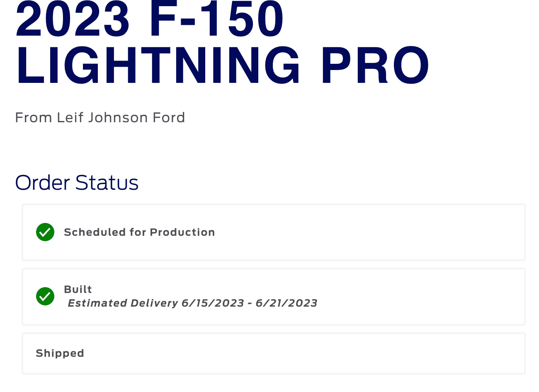Click the 6/21/2023 delivery end date

point(286,303)
